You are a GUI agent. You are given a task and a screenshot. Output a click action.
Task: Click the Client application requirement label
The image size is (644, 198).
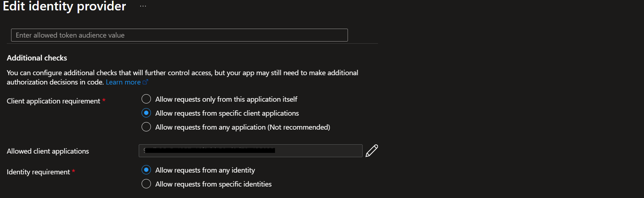tap(53, 101)
